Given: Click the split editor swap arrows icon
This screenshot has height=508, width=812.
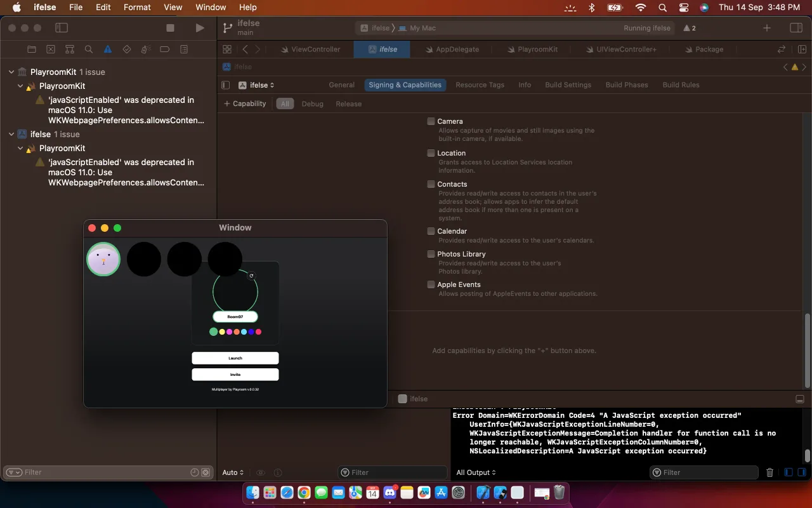Looking at the screenshot, I should click(782, 49).
